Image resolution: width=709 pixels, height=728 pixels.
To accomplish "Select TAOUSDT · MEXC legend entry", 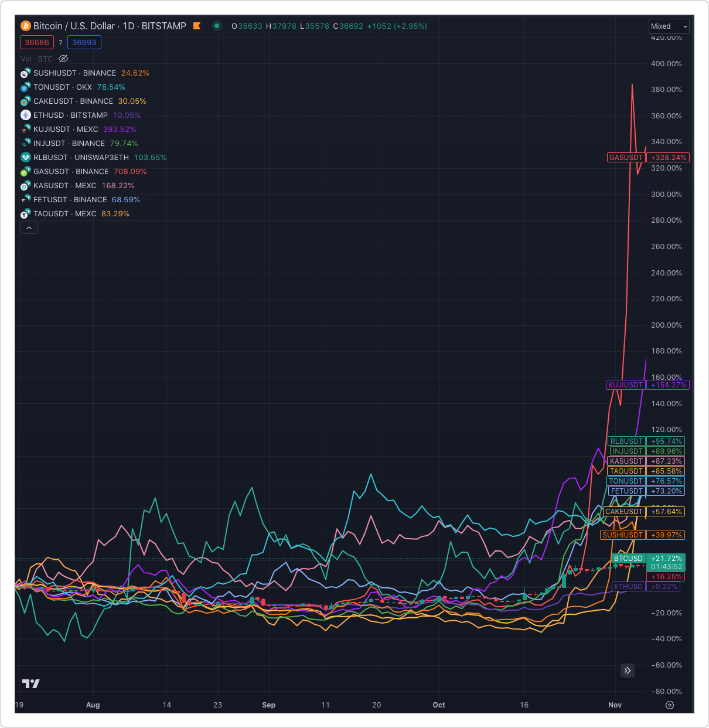I will tap(65, 214).
